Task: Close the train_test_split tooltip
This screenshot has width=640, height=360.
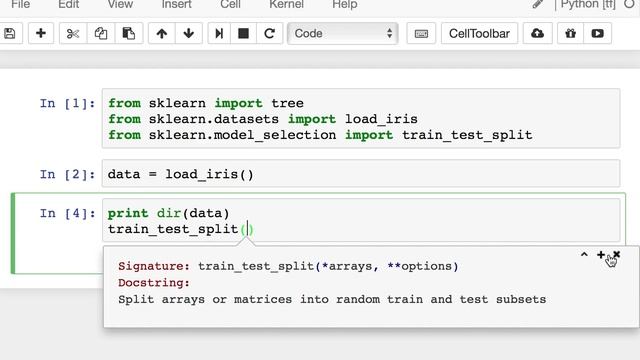Action: coord(616,255)
